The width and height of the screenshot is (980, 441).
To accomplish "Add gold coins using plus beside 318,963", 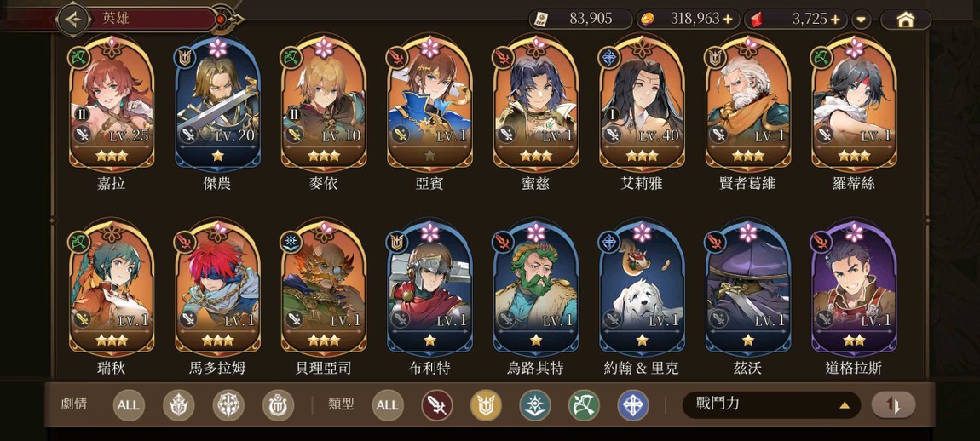I will pyautogui.click(x=728, y=20).
